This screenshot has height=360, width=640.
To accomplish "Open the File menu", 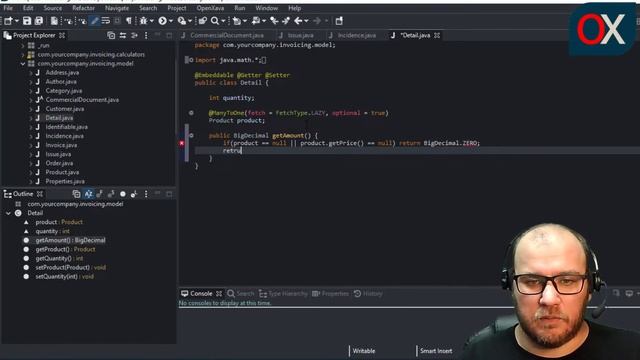I will [x=8, y=8].
